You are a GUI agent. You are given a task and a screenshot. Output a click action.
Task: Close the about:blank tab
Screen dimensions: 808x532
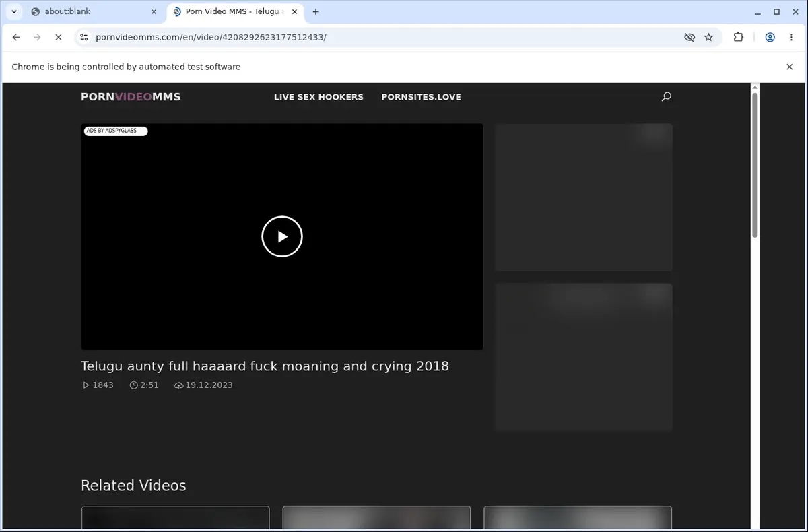click(x=154, y=11)
